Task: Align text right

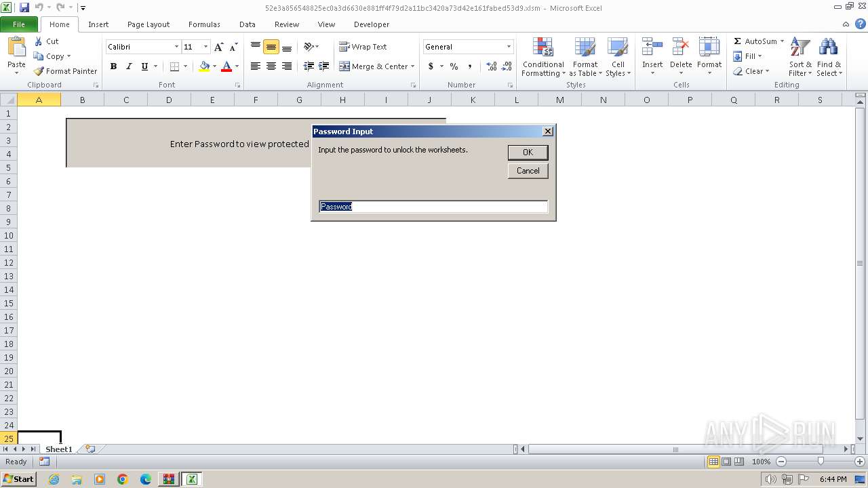Action: [287, 66]
